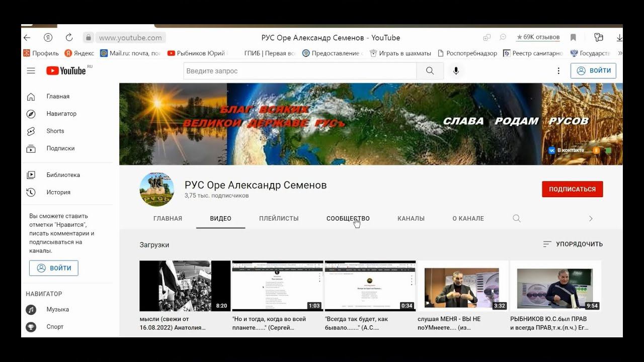This screenshot has width=644, height=362.
Task: Open the Рыбников Юрий bookmark
Action: click(197, 53)
